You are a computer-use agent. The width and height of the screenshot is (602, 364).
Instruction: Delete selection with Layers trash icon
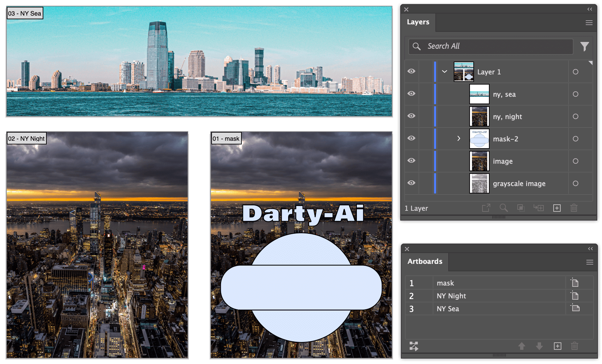click(x=574, y=208)
